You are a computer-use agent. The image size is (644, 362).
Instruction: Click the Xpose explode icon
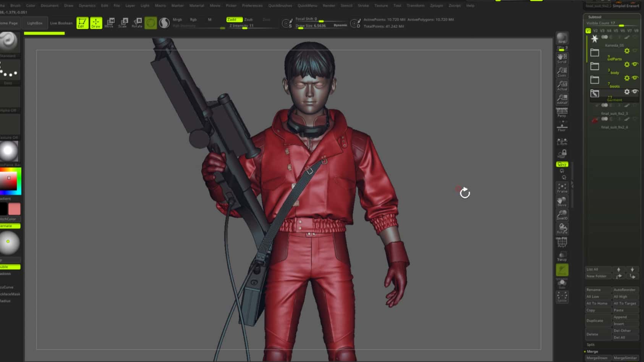tap(562, 297)
